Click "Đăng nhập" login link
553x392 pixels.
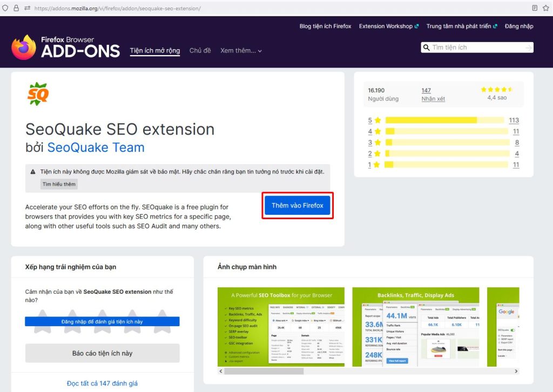coord(518,26)
